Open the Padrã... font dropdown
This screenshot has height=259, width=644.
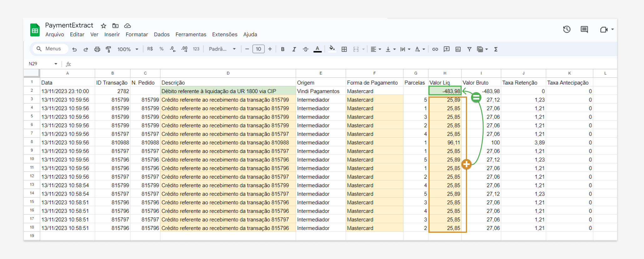pyautogui.click(x=222, y=49)
